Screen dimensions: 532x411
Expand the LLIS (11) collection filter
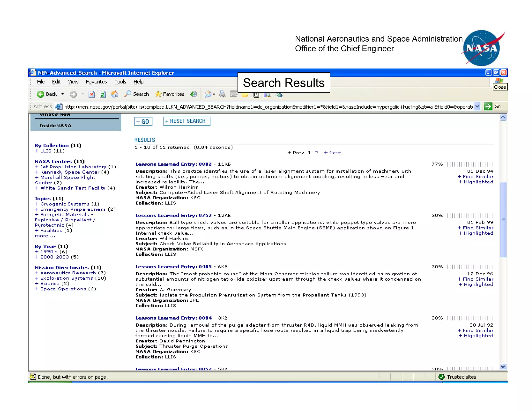click(x=50, y=151)
